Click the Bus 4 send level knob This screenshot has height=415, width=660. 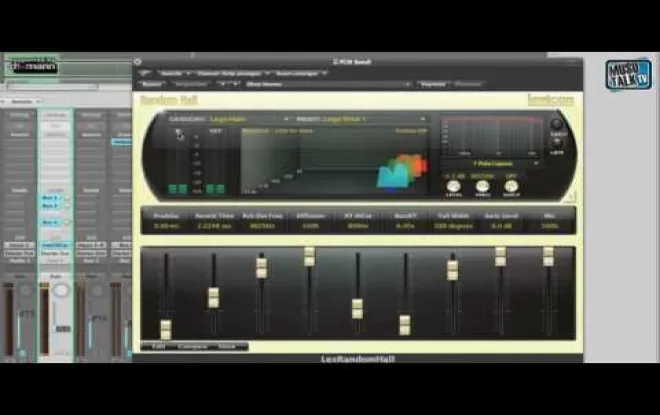coord(67,222)
